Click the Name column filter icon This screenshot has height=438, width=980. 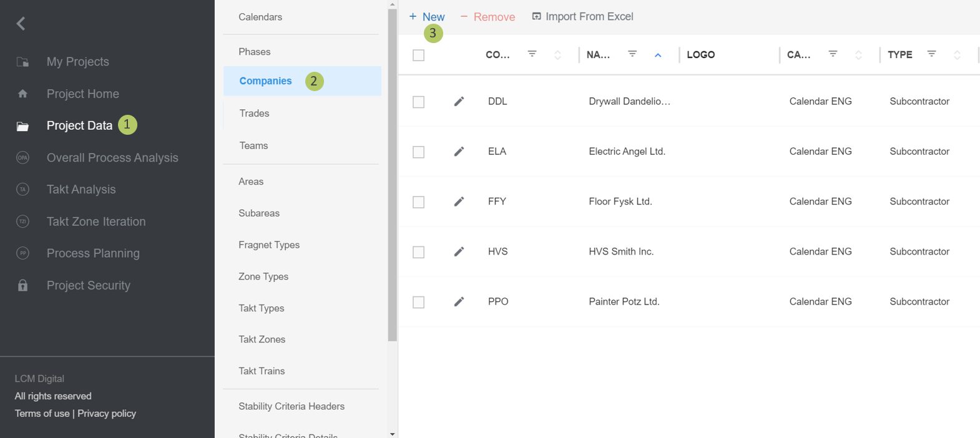point(632,54)
